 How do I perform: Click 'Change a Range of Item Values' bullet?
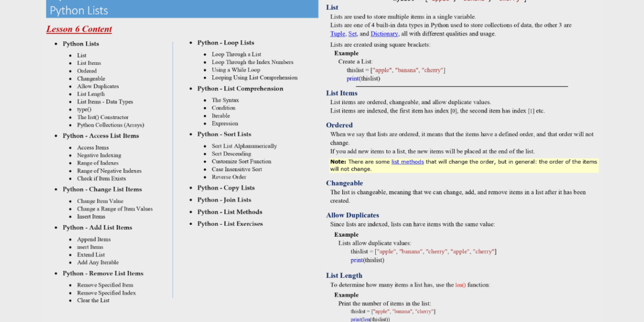click(x=115, y=209)
